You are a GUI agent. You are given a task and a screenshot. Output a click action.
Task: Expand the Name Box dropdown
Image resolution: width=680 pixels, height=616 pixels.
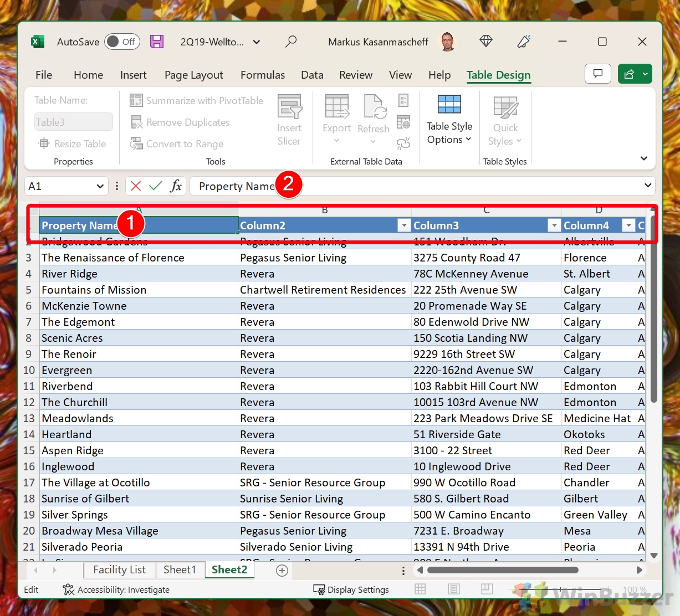100,186
